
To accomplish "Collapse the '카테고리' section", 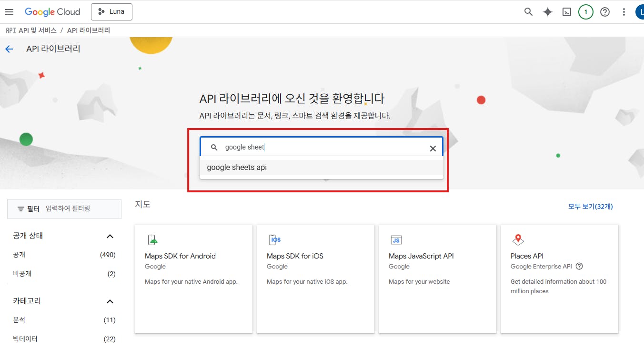I will pos(110,301).
